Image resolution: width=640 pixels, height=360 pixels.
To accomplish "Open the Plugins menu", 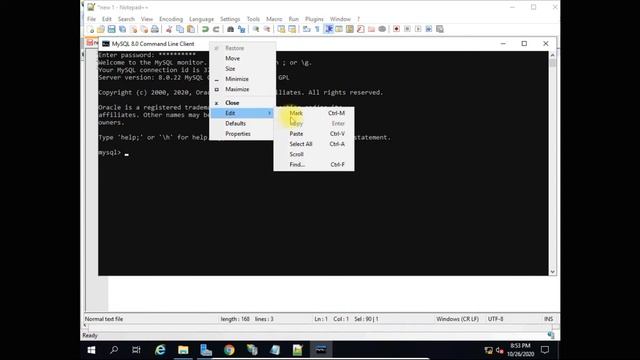I will (314, 19).
